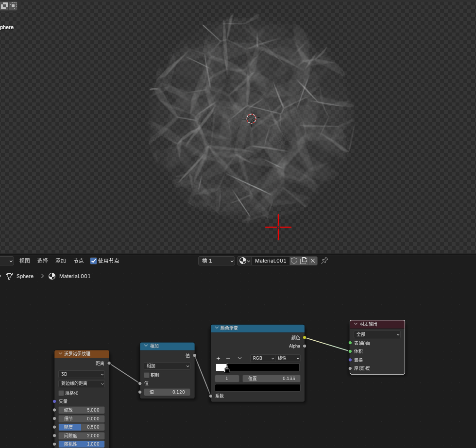Click Sphere in the breadcrumb

25,276
